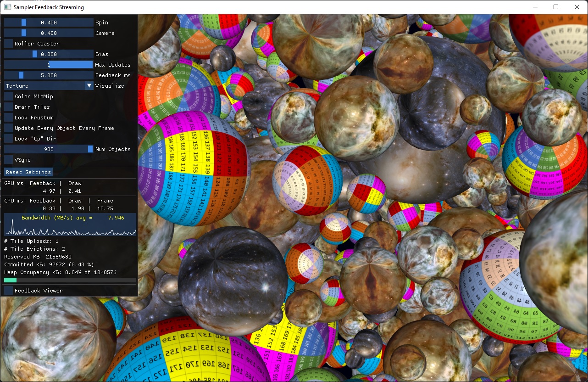This screenshot has height=382, width=588.
Task: Click the application icon in title bar
Action: pos(7,7)
